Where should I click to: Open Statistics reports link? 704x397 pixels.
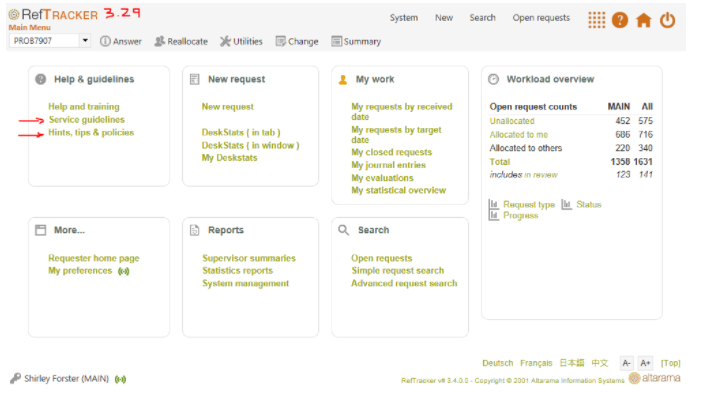[238, 271]
